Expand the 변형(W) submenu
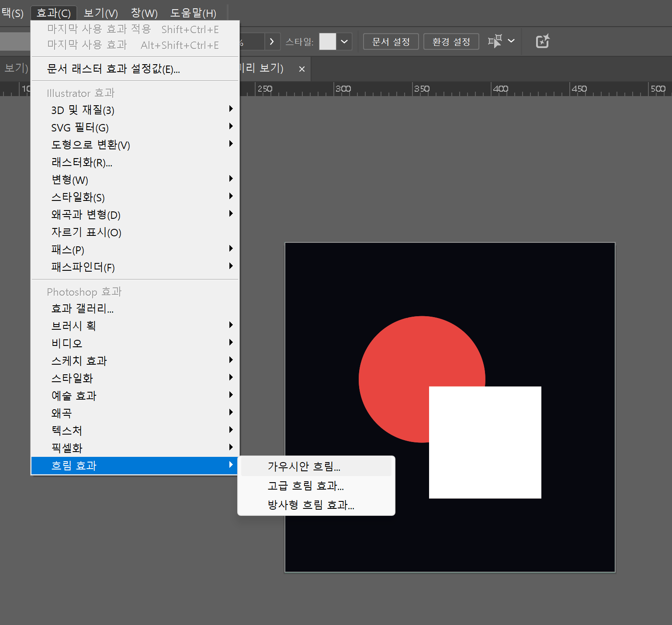 point(135,180)
